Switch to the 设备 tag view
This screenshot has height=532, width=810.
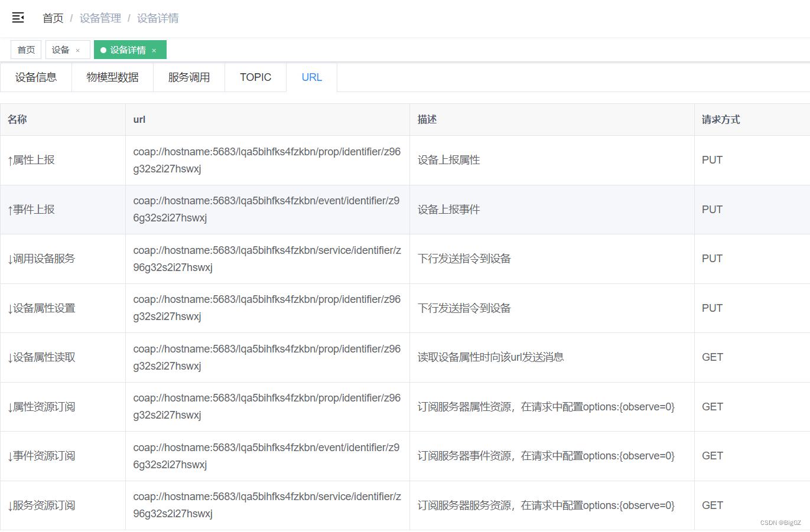(68, 50)
